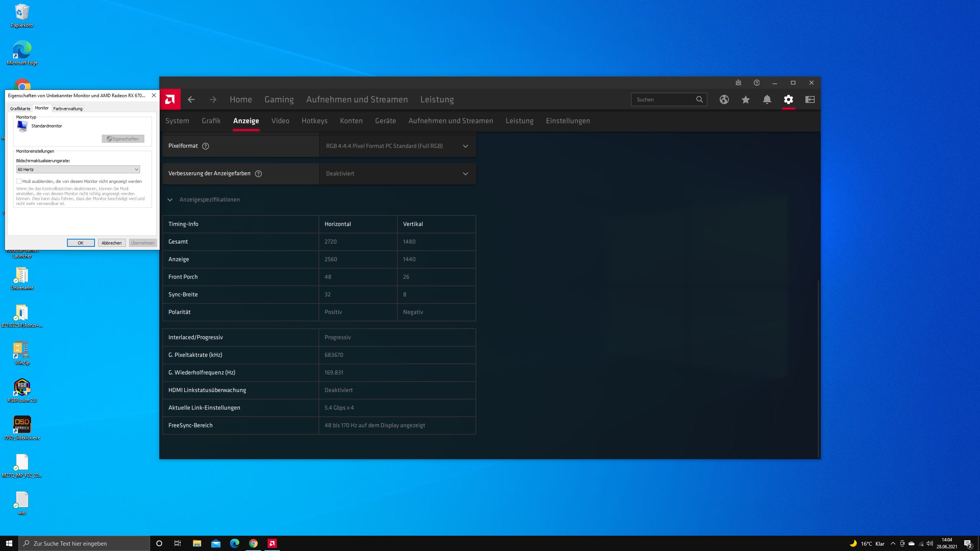980x551 pixels.
Task: Click the AMD logo home icon
Action: pos(170,99)
